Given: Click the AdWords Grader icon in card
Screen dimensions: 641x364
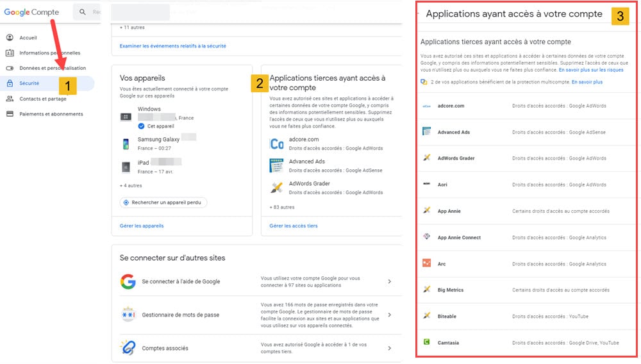Looking at the screenshot, I should point(276,188).
